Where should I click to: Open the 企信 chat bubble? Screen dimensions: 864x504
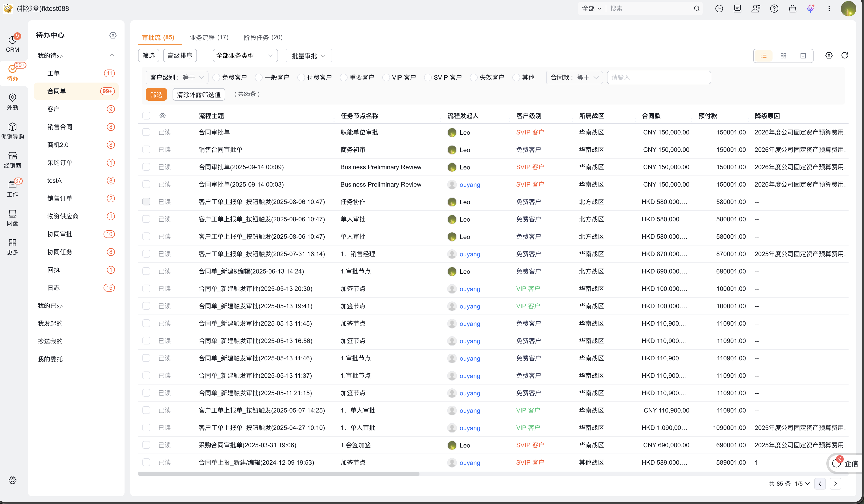coord(845,463)
